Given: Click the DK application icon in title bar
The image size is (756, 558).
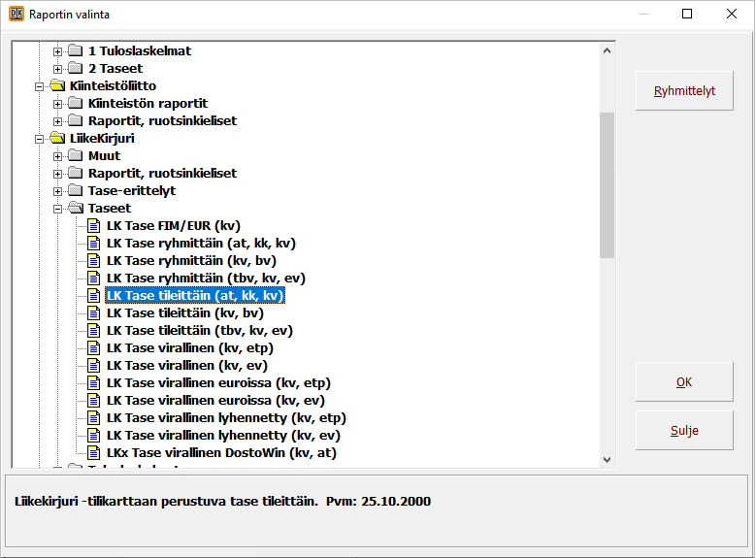Looking at the screenshot, I should pyautogui.click(x=15, y=15).
